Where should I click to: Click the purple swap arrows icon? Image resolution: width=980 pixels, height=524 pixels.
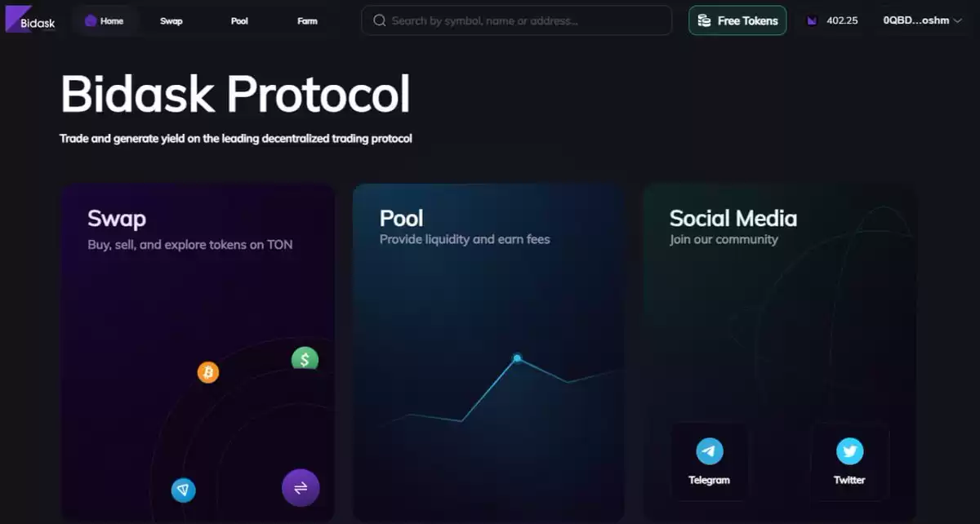pyautogui.click(x=301, y=488)
